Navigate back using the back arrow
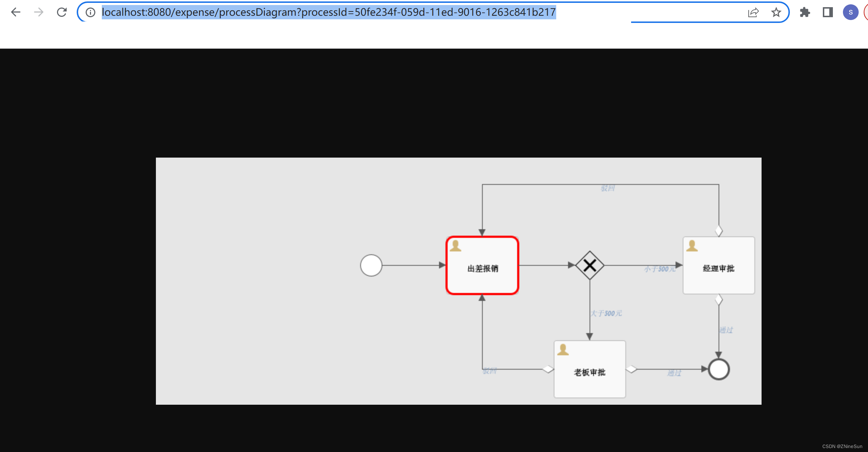The image size is (868, 452). 15,12
